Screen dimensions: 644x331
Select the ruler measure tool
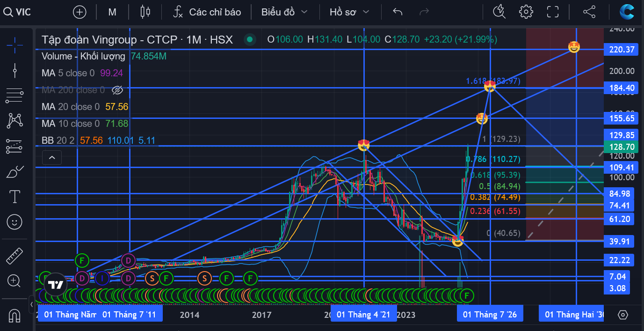click(x=14, y=256)
